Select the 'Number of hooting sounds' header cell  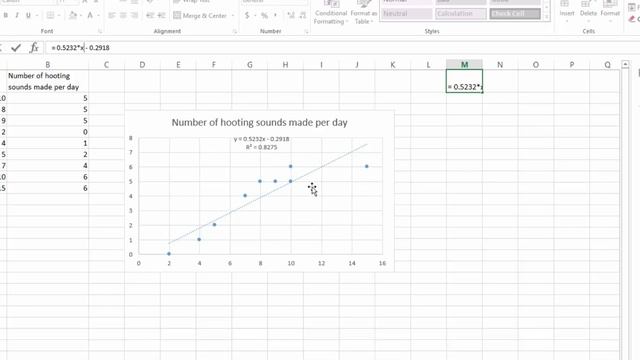47,81
